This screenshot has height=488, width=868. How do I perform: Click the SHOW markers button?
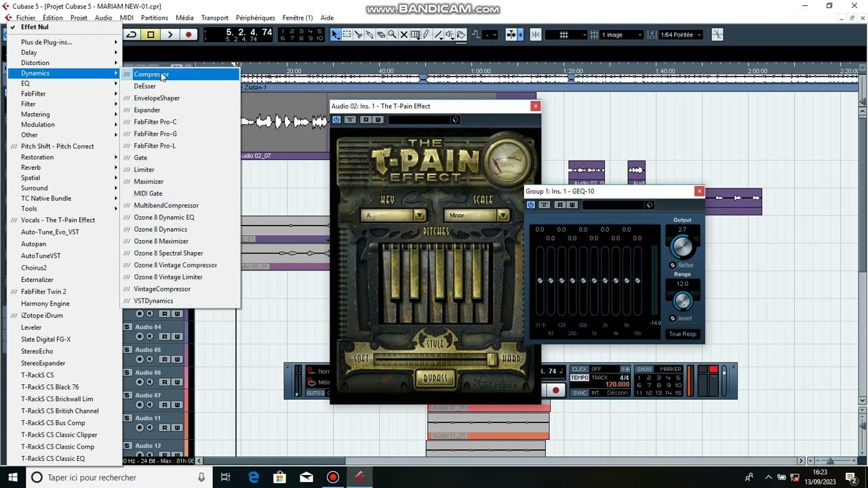click(644, 369)
